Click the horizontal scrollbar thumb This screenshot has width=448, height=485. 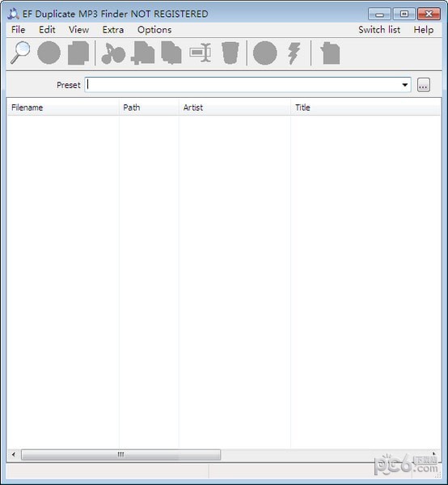(x=121, y=454)
